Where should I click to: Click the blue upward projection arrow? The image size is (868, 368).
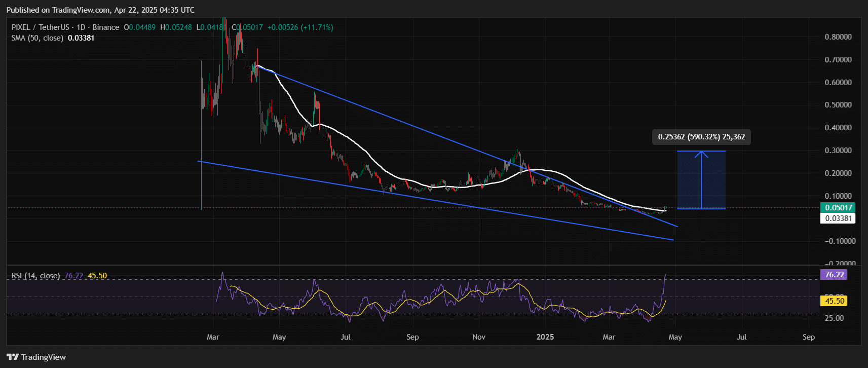[701, 179]
